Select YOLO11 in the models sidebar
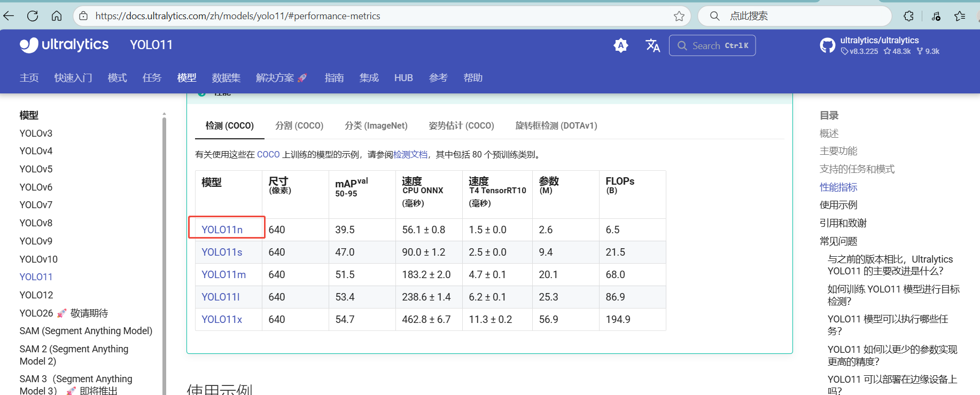 [x=36, y=277]
